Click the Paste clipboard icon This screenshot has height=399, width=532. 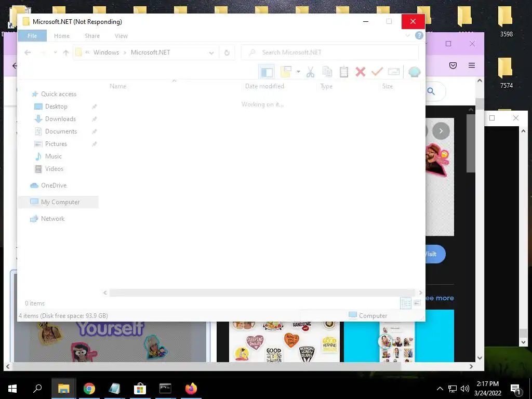coord(344,72)
